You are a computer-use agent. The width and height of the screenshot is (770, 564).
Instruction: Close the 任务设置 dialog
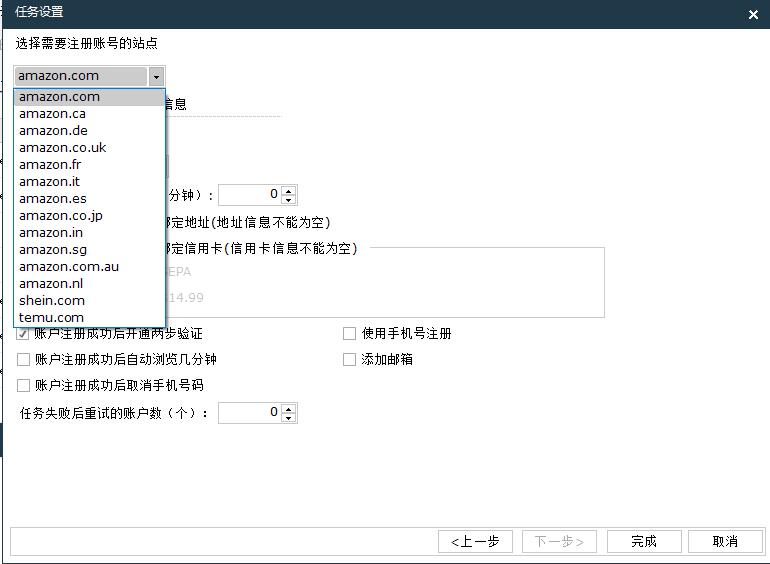tap(753, 15)
